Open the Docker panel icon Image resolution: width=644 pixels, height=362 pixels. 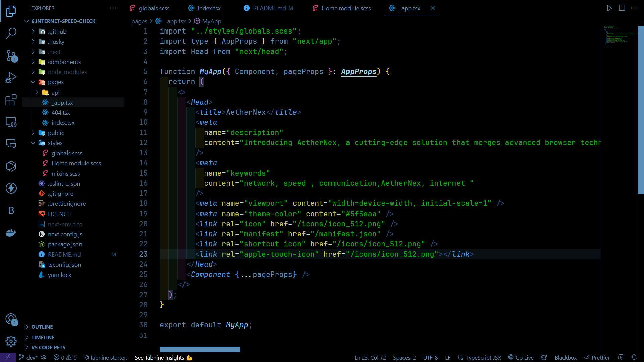11,233
